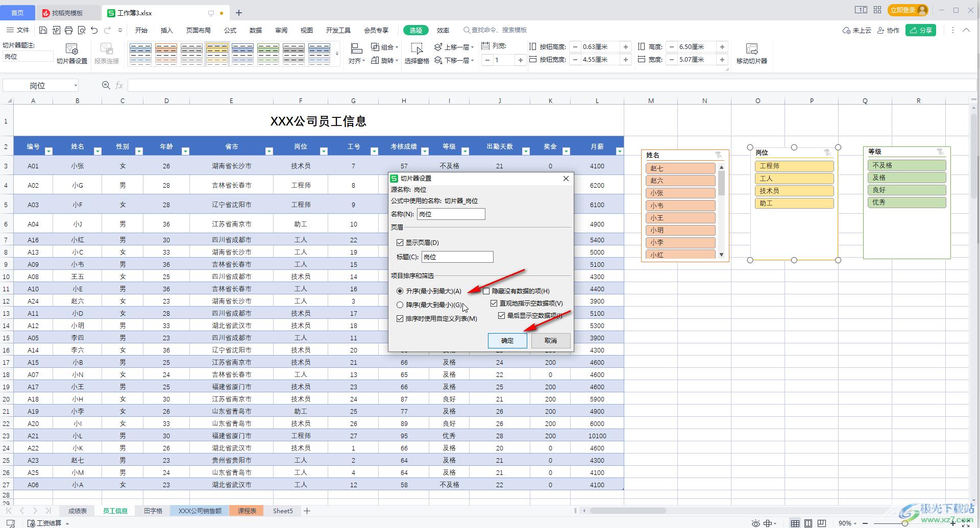The image size is (980, 528).
Task: Toggle 排序时使用自定义列表 checkbox
Action: pyautogui.click(x=400, y=318)
